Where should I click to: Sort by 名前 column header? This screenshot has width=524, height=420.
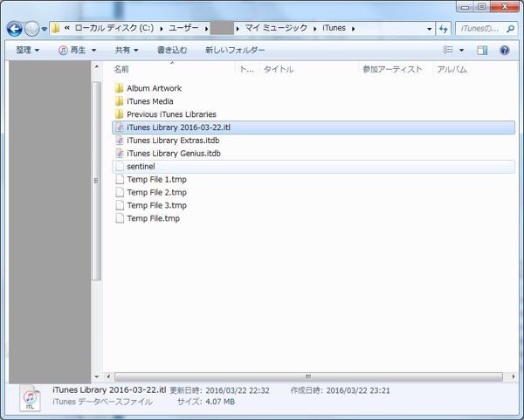pyautogui.click(x=121, y=69)
